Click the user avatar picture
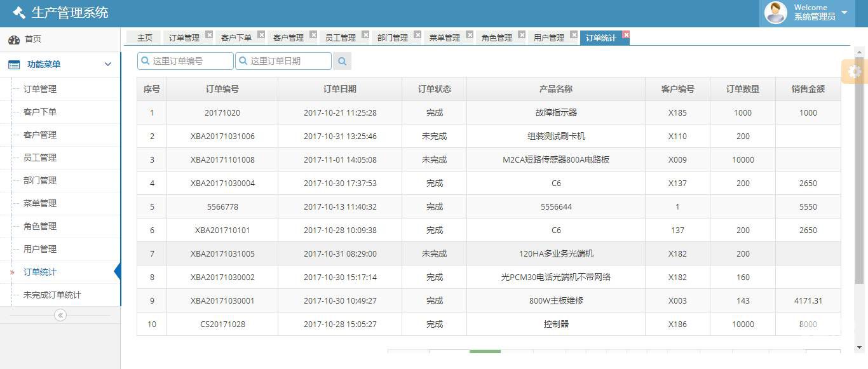This screenshot has height=369, width=868. click(775, 13)
